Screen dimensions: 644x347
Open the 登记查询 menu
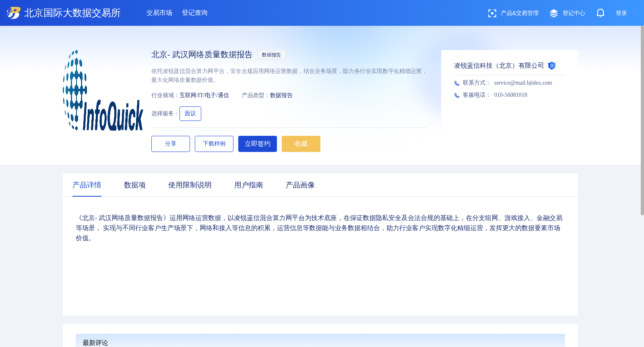pyautogui.click(x=195, y=13)
